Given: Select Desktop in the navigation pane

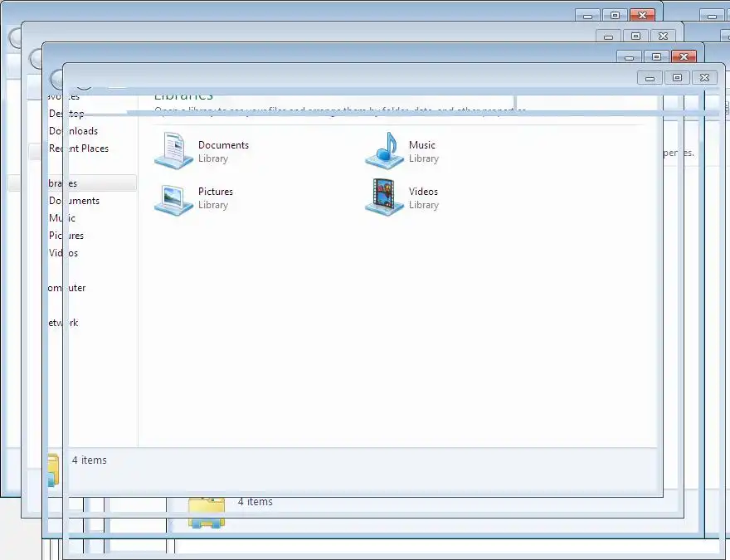Looking at the screenshot, I should pos(66,114).
